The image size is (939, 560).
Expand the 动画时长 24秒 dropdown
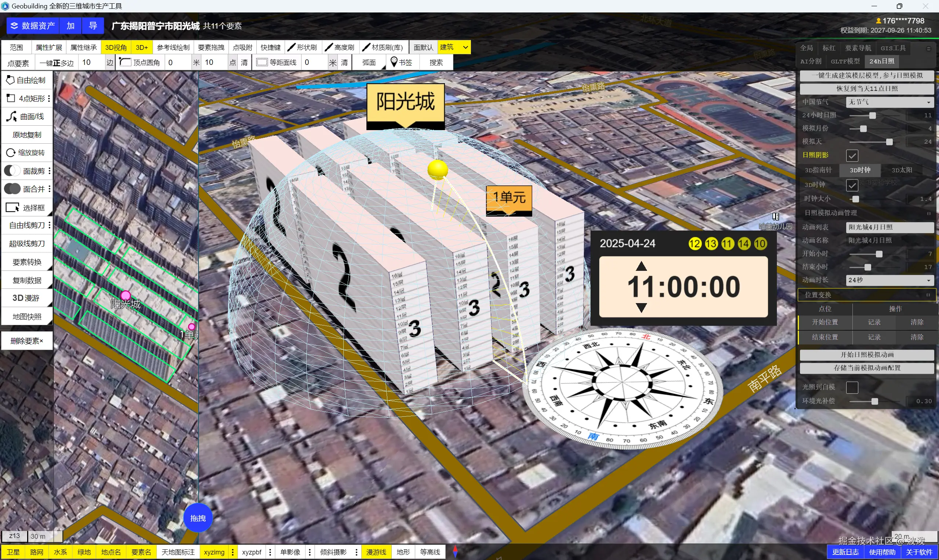coord(889,280)
